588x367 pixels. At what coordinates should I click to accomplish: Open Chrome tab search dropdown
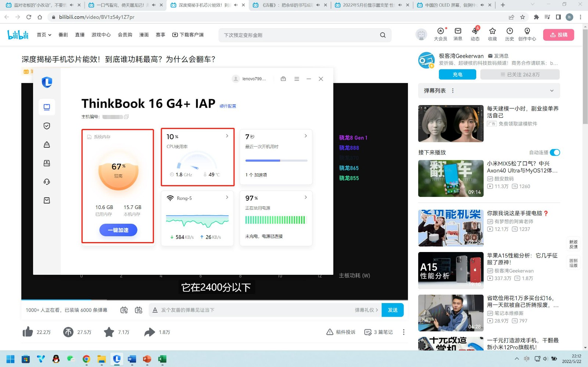point(533,5)
